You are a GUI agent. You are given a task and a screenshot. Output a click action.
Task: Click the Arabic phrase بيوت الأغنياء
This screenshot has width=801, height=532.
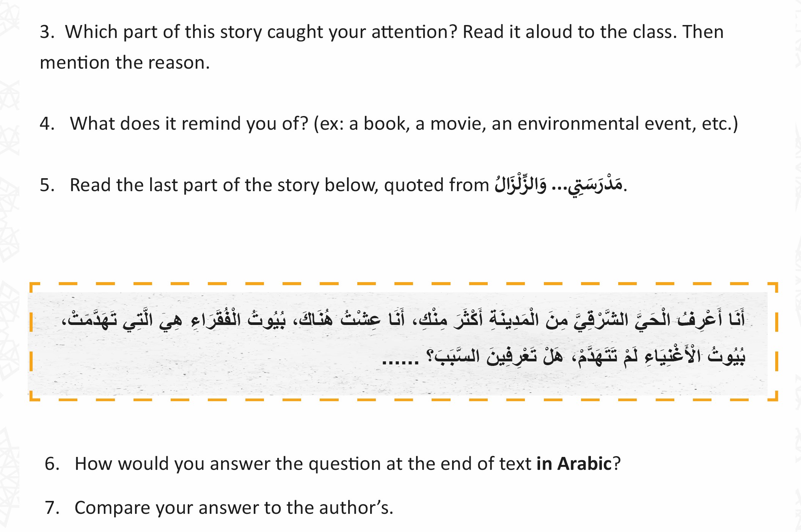(x=695, y=356)
